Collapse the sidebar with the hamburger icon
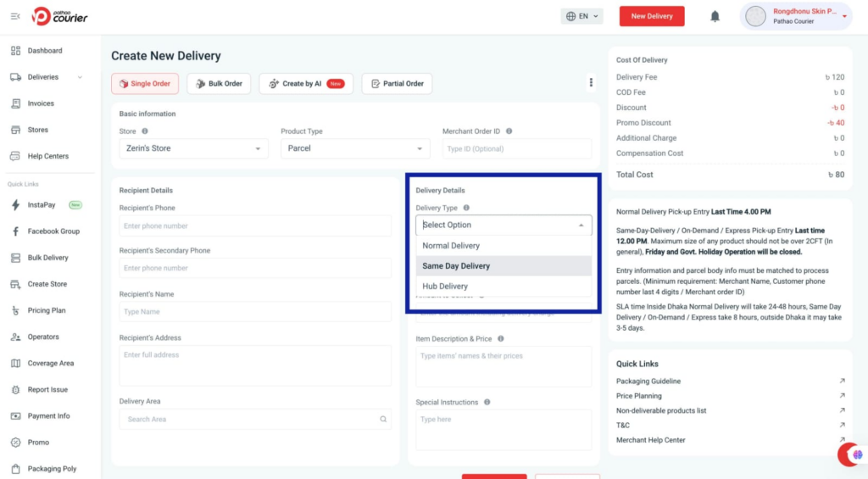The height and width of the screenshot is (479, 868). 15,16
